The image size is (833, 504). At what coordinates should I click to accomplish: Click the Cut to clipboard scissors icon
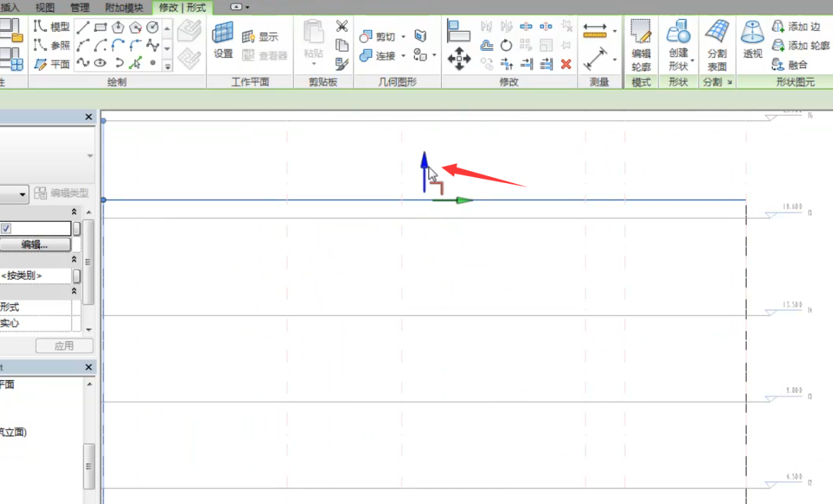[342, 27]
